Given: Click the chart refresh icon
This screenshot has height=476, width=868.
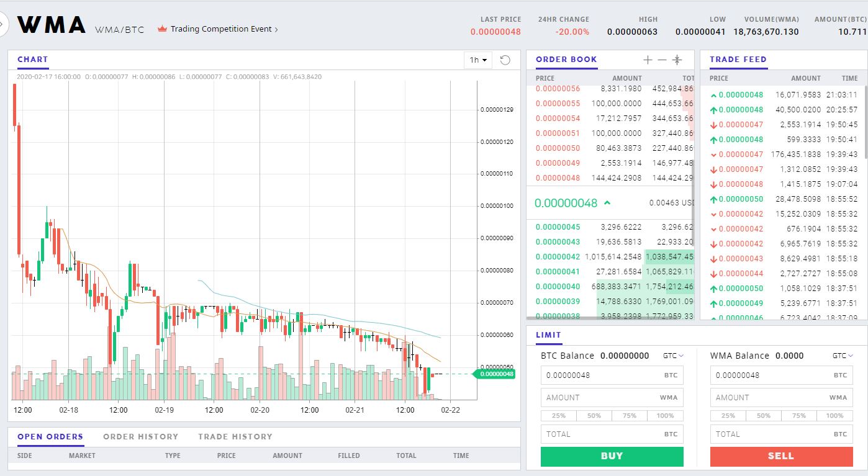Looking at the screenshot, I should tap(505, 60).
